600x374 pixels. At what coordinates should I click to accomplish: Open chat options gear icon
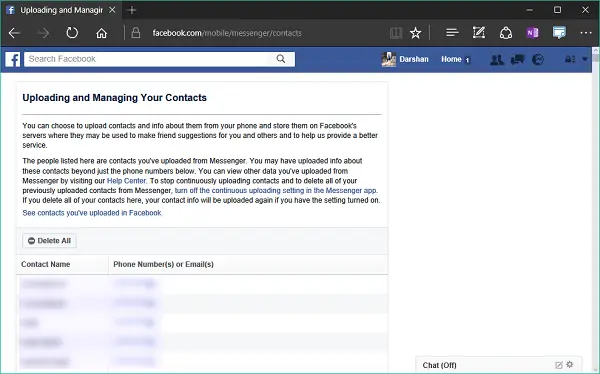[570, 364]
